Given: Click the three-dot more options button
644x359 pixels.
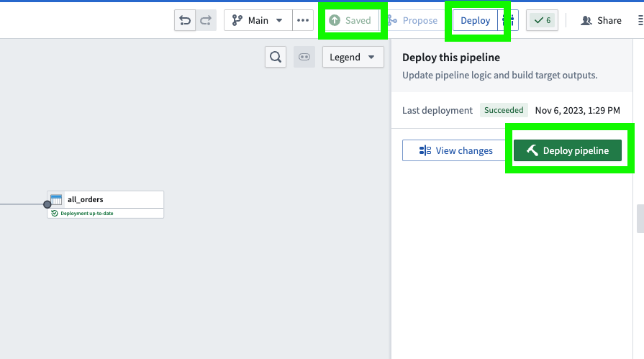Looking at the screenshot, I should tap(303, 20).
